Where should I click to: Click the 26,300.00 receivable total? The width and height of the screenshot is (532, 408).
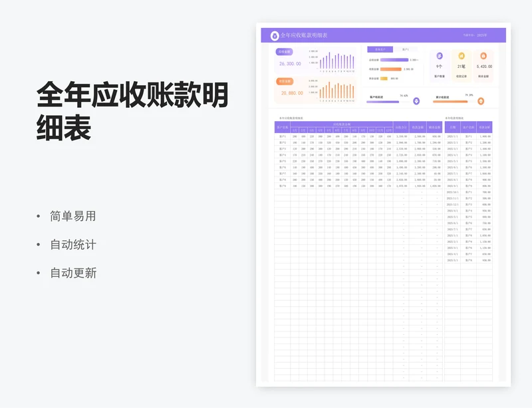[290, 63]
